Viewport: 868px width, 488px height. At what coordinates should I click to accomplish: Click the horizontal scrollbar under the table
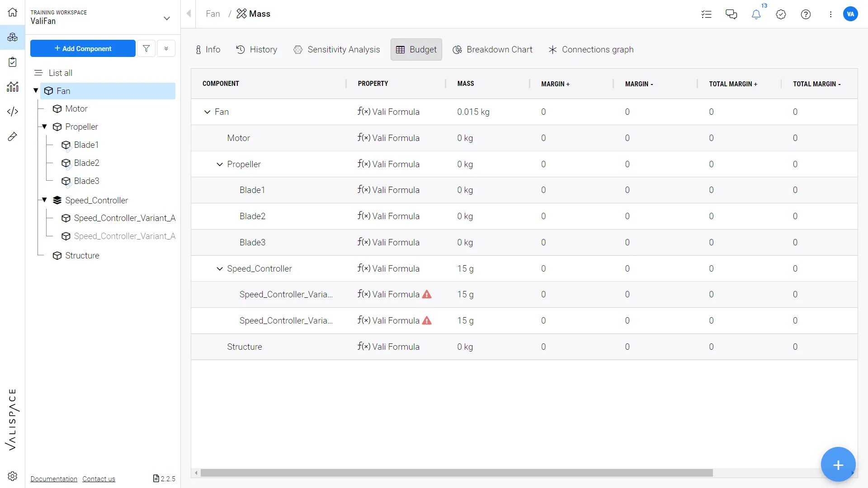(x=457, y=473)
